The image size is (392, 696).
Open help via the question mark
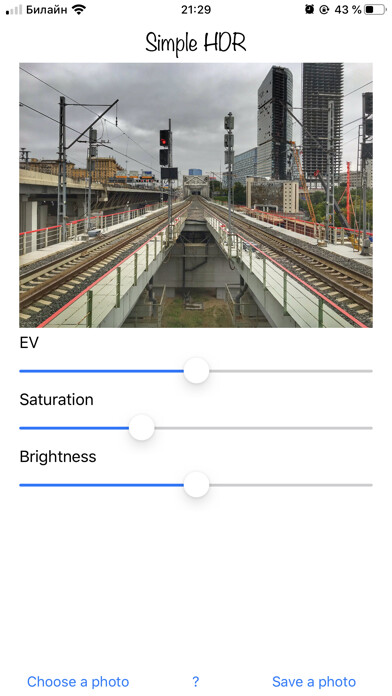[196, 682]
